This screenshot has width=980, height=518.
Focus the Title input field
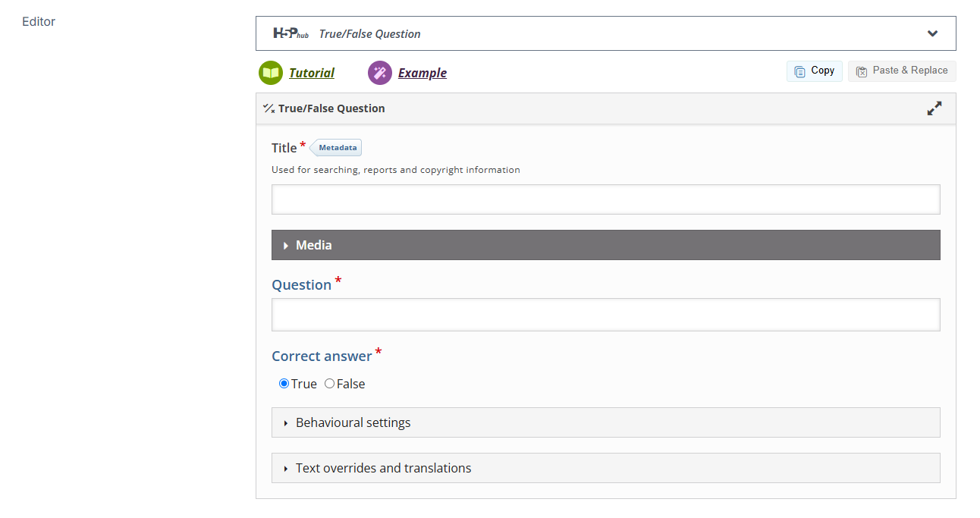pos(606,199)
